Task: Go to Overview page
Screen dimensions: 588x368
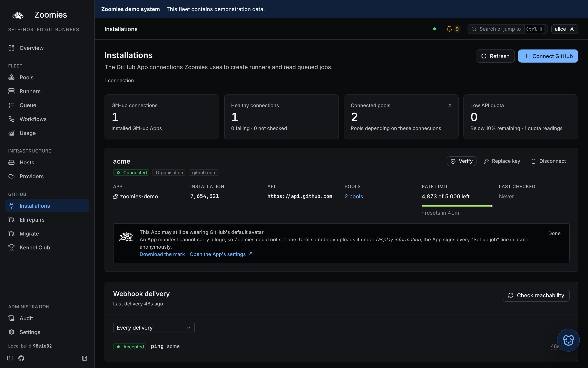Action: (47, 48)
